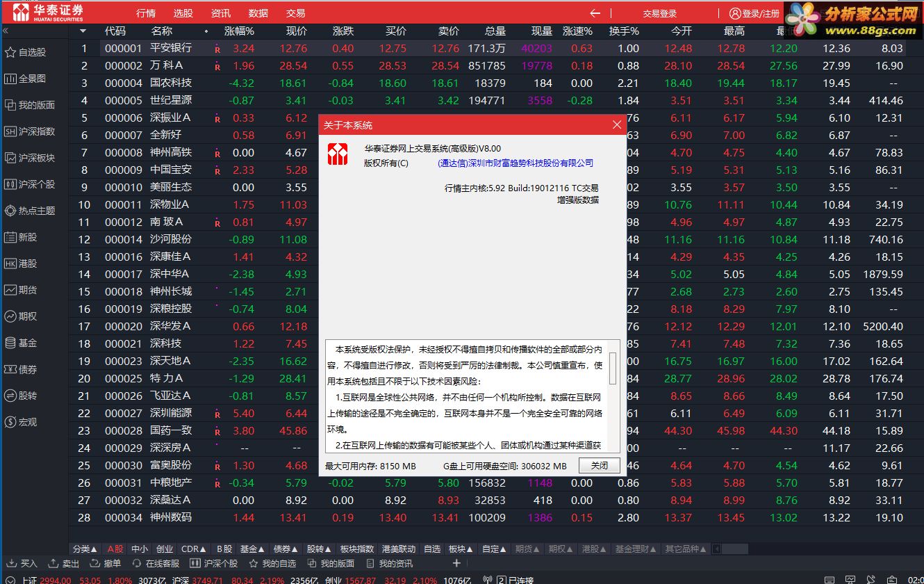Screen dimensions: 924x584
Task: Open 沪深指数 SH icon in sidebar
Action: (10, 131)
